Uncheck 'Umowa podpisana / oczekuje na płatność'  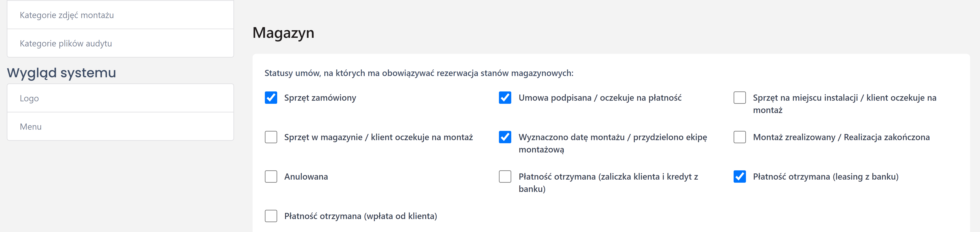(505, 98)
